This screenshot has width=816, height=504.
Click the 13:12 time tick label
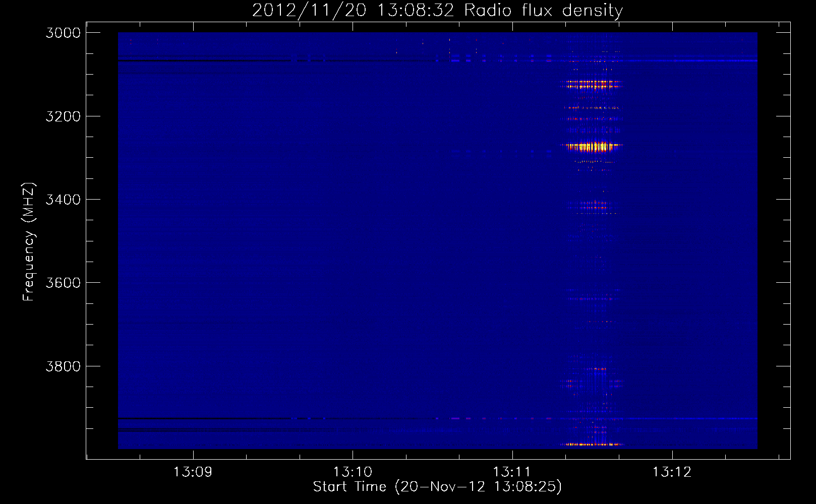point(672,472)
